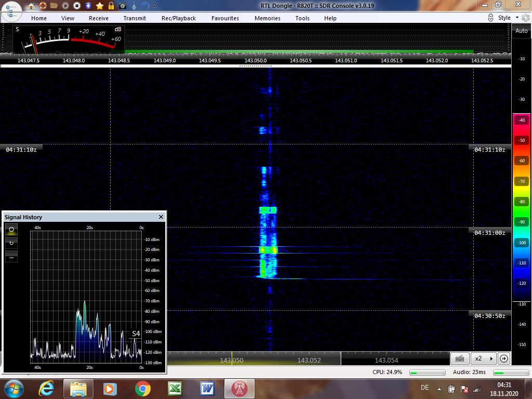Image resolution: width=532 pixels, height=399 pixels.
Task: Click the keyboard icon button below waterfall
Action: click(460, 358)
